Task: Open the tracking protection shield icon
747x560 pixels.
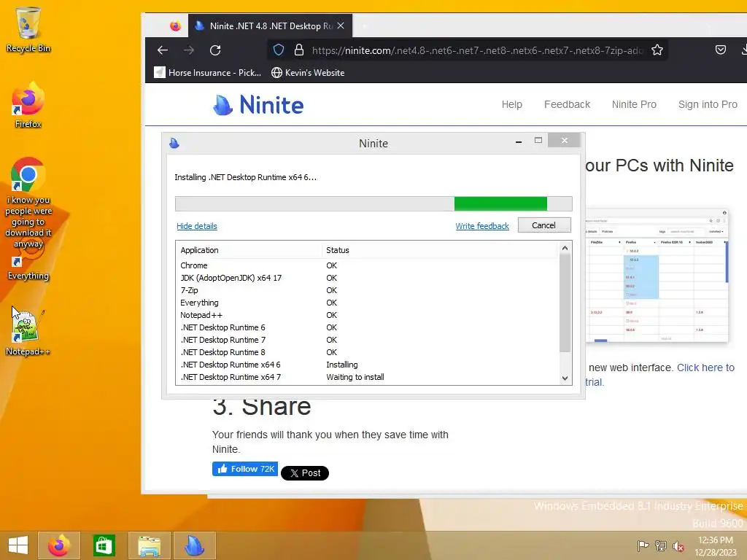Action: [279, 50]
